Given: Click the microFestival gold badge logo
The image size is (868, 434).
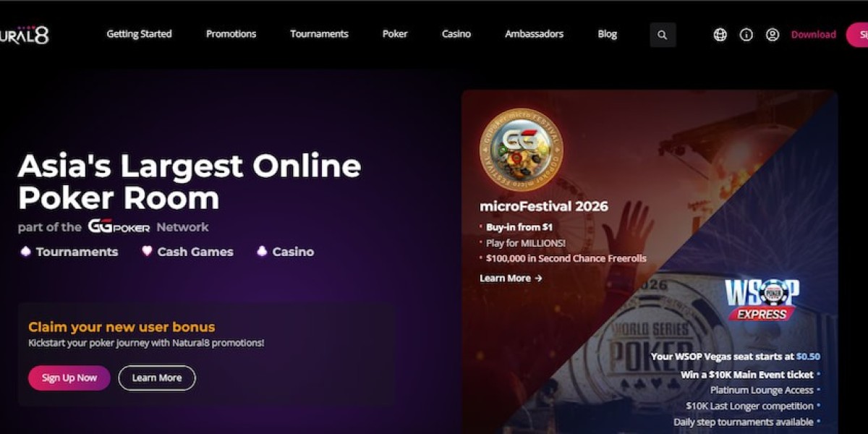Looking at the screenshot, I should [x=521, y=150].
